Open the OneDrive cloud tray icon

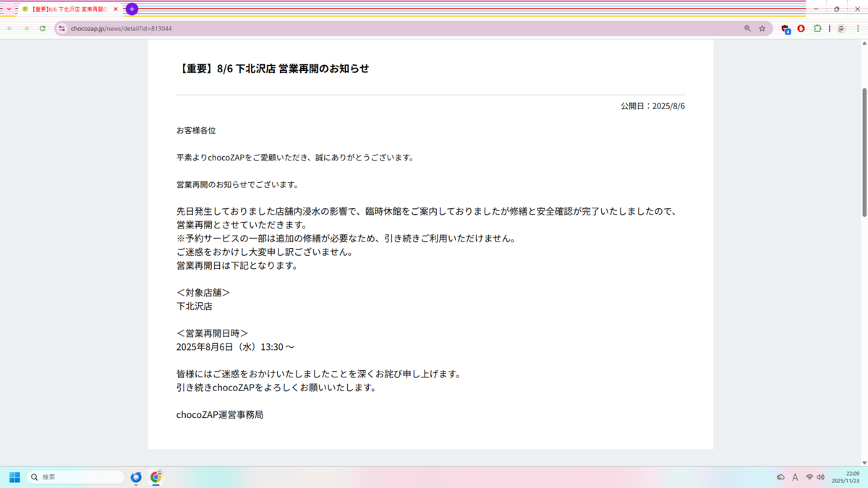(780, 477)
